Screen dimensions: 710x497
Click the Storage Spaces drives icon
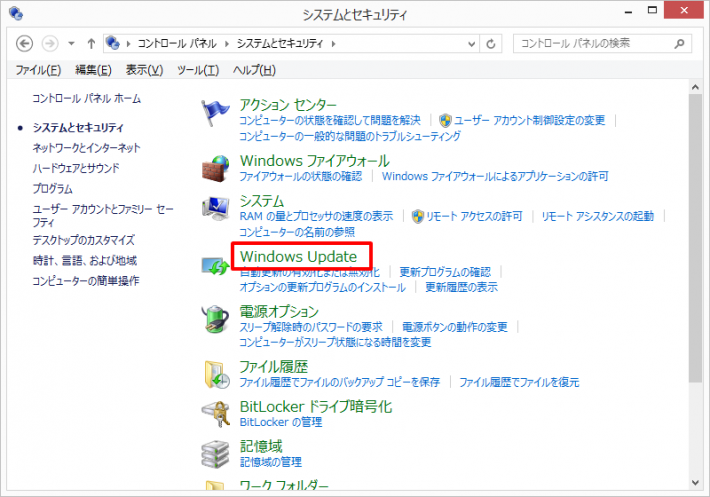pyautogui.click(x=215, y=454)
